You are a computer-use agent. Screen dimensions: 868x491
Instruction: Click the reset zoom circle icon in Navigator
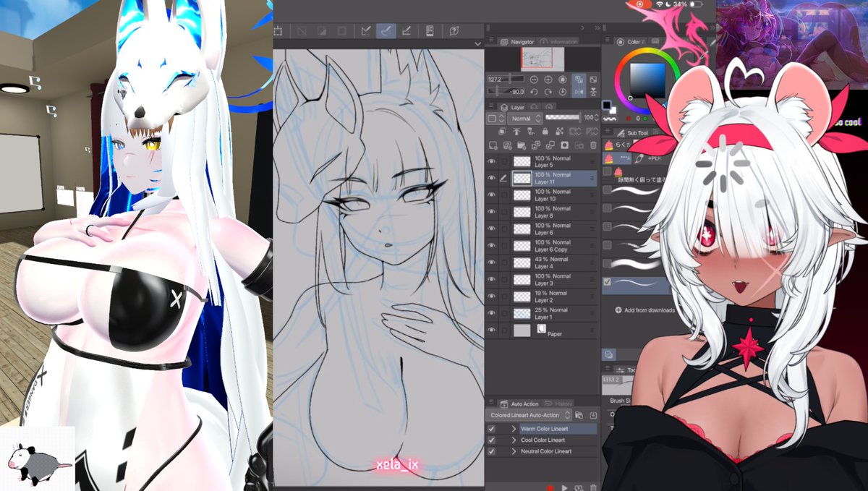[x=563, y=79]
